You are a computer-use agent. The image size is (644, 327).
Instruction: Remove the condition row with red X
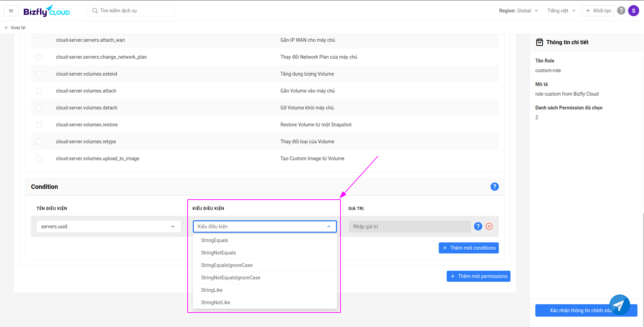pos(489,227)
